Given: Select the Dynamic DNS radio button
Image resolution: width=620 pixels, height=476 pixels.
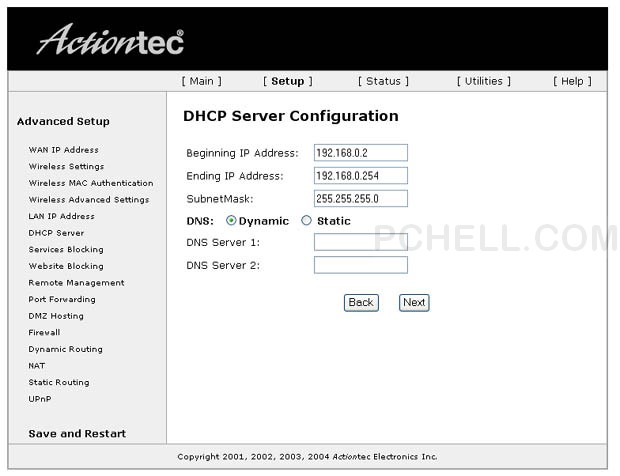Looking at the screenshot, I should pyautogui.click(x=232, y=221).
